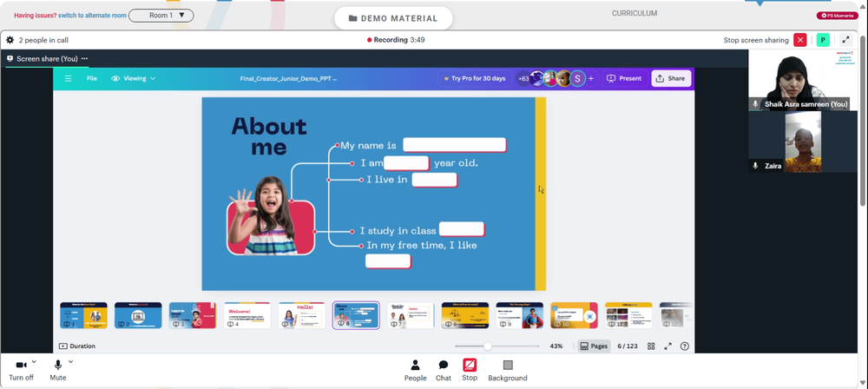Switch to grid view of pages
This screenshot has width=868, height=389.
[651, 346]
